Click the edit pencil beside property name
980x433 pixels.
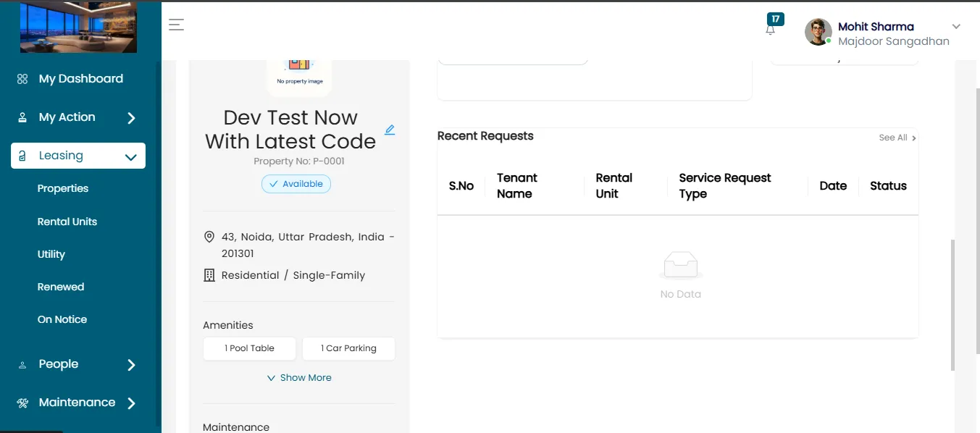pos(390,130)
